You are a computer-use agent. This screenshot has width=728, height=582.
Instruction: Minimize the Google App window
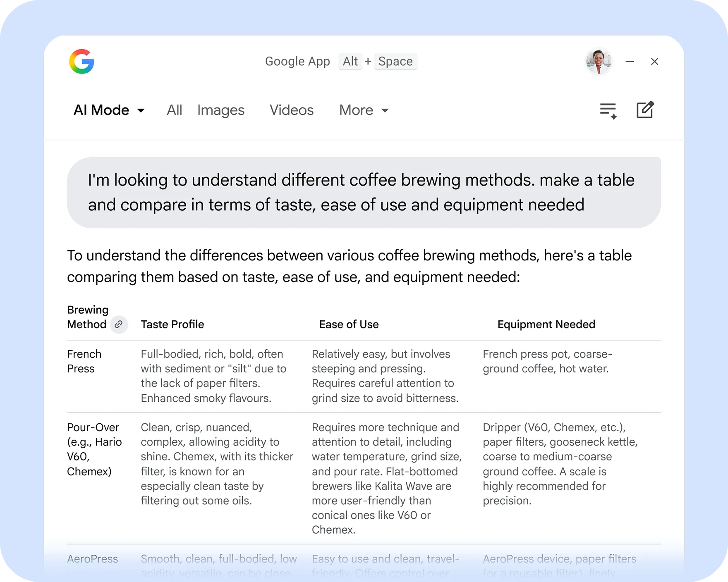(630, 62)
